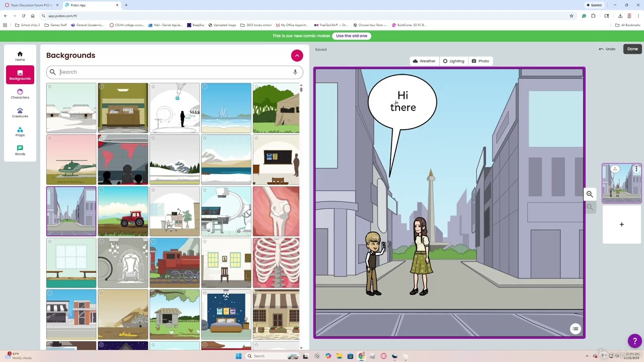Select the 'Hi there' speech bubble

tap(403, 102)
